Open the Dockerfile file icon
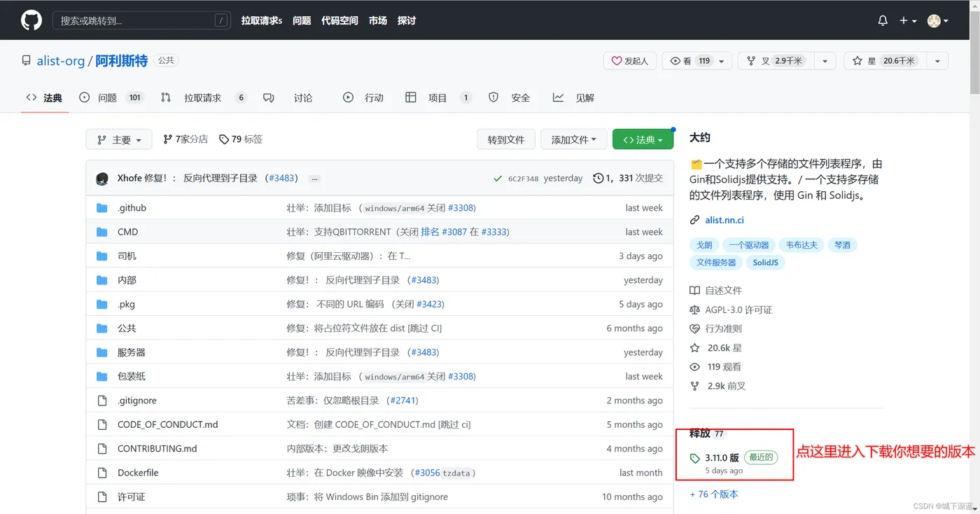 pos(102,473)
